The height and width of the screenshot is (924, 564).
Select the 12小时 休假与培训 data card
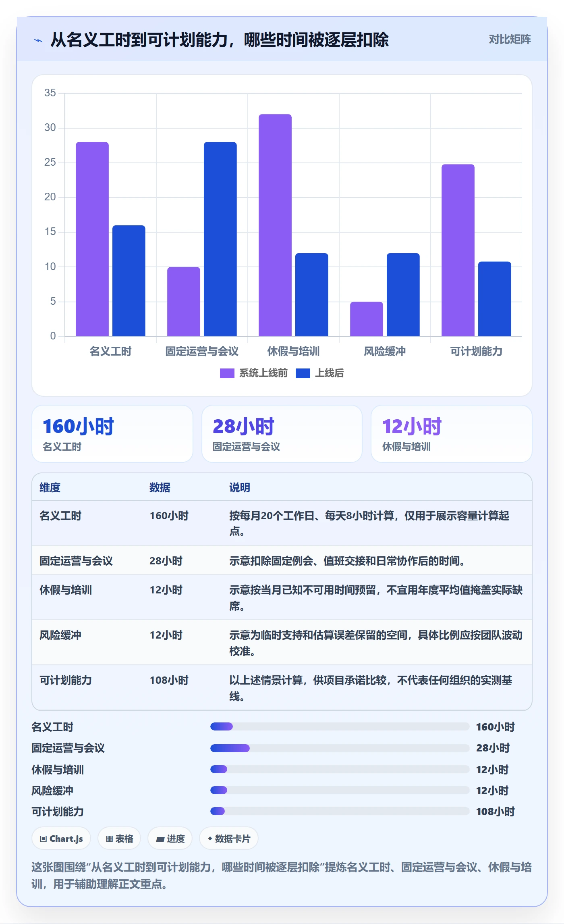point(451,434)
